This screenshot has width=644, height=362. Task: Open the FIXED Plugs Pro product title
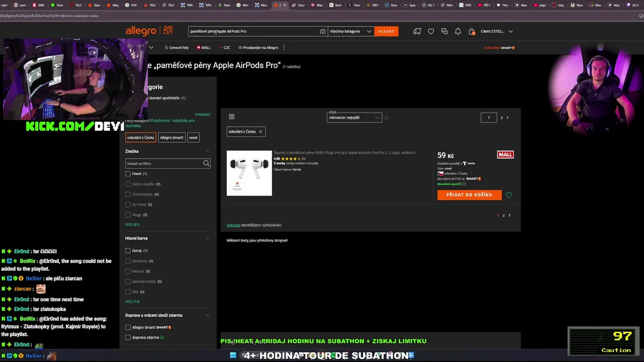pos(345,152)
